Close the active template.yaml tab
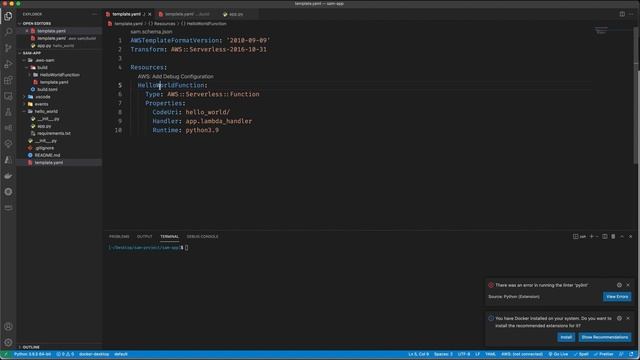The height and width of the screenshot is (360, 640). pyautogui.click(x=150, y=14)
